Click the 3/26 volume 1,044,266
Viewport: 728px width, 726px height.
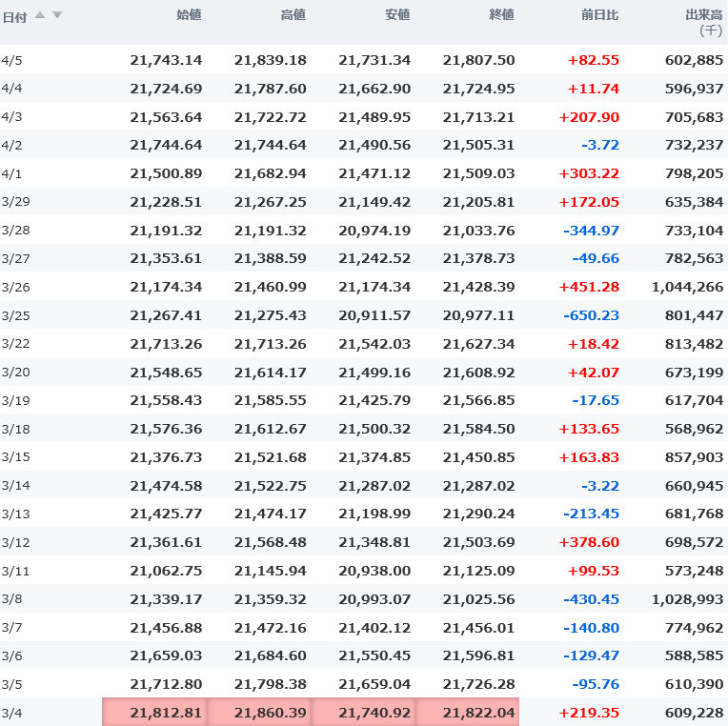pyautogui.click(x=687, y=287)
